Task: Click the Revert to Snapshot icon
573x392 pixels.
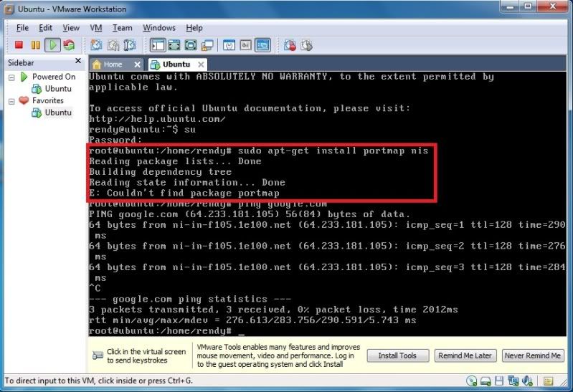Action: click(x=113, y=45)
